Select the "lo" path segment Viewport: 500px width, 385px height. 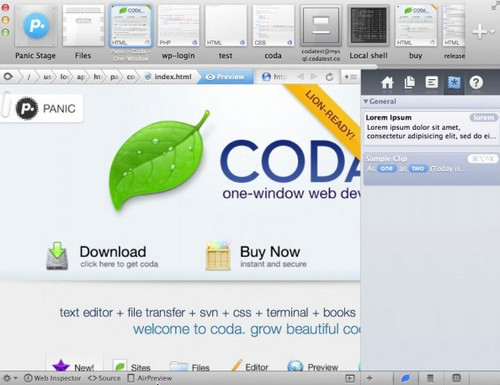(x=64, y=77)
